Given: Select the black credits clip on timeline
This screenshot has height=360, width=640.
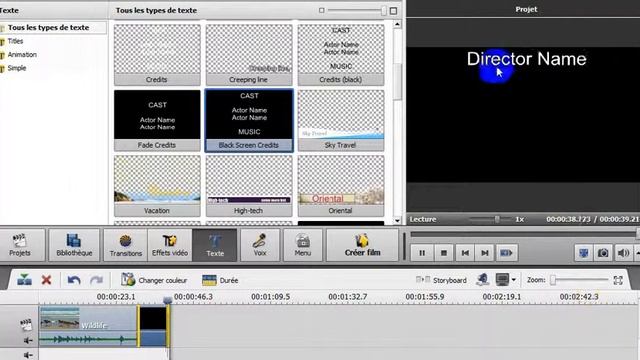Looking at the screenshot, I should click(x=153, y=326).
